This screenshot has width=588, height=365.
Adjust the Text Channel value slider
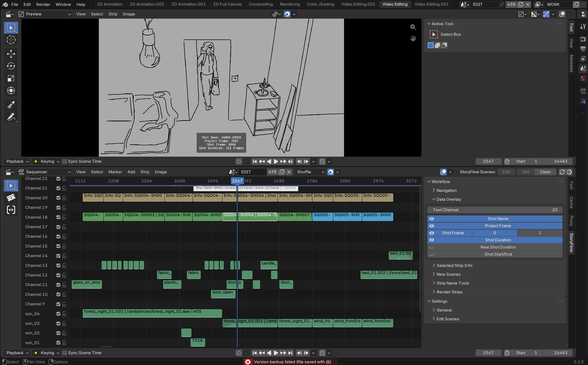tap(495, 210)
